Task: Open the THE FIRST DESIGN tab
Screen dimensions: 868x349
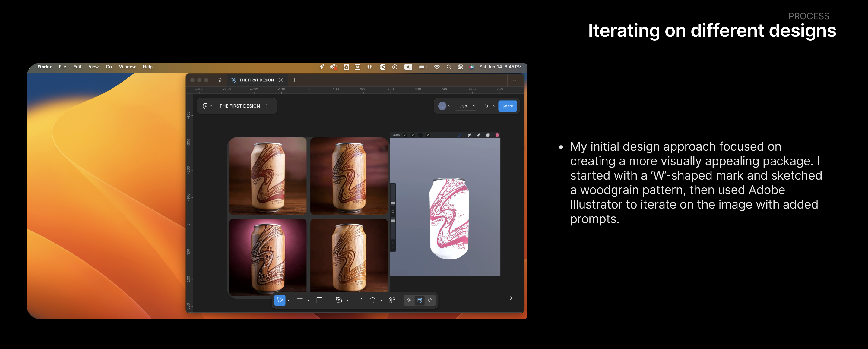Action: pyautogui.click(x=256, y=80)
